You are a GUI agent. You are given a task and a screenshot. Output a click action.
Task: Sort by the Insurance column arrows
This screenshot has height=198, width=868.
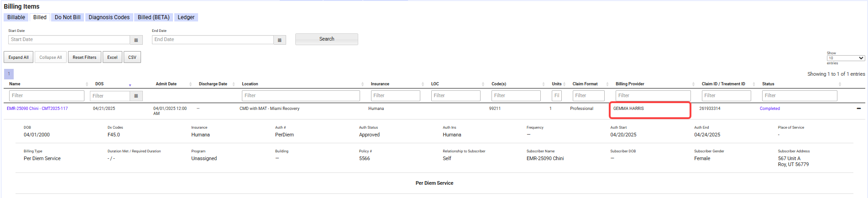(423, 84)
